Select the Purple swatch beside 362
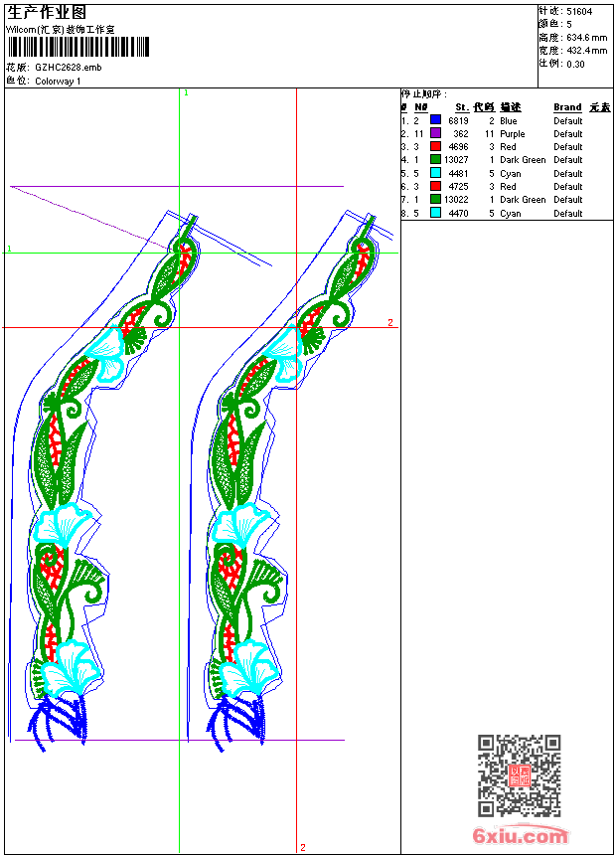Image resolution: width=616 pixels, height=855 pixels. coord(435,133)
